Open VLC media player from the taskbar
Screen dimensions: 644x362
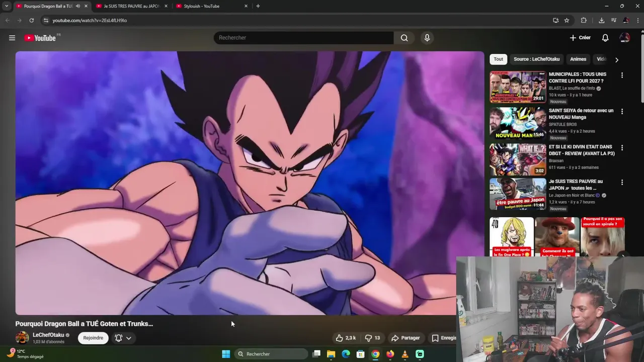(x=405, y=354)
